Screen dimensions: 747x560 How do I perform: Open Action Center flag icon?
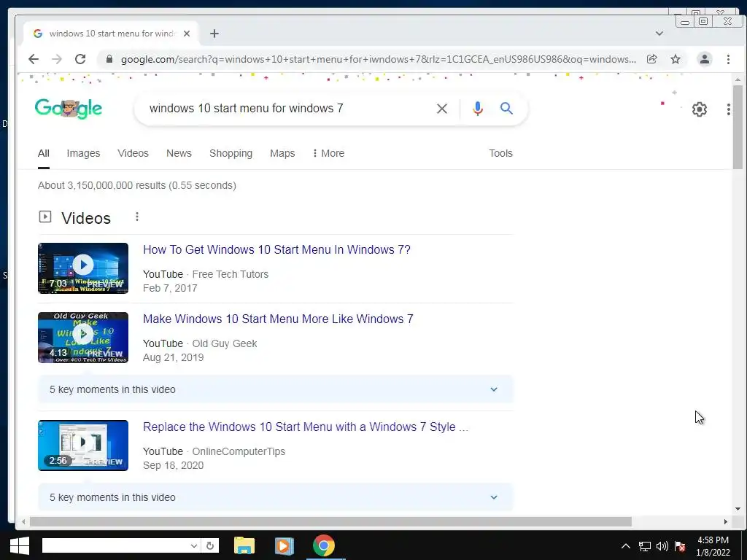(681, 546)
